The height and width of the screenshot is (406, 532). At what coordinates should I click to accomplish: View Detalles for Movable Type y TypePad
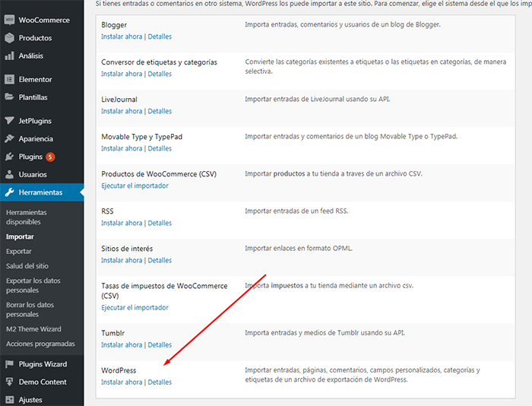(x=160, y=148)
